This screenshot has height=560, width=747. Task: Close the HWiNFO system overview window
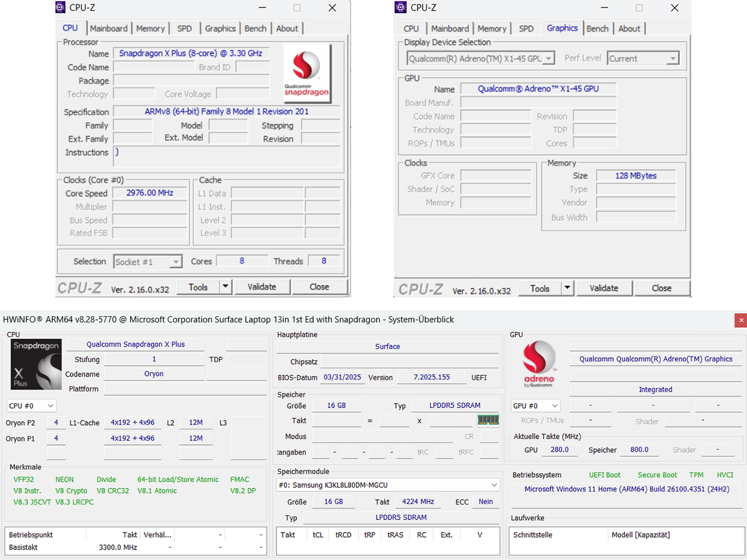coord(740,320)
